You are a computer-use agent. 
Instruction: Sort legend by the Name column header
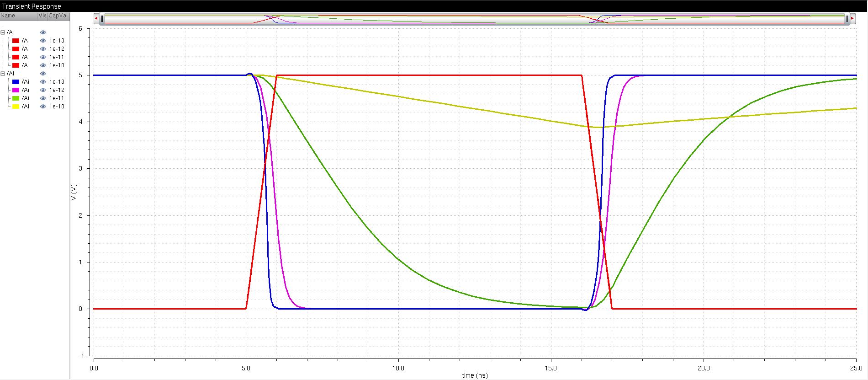pos(19,16)
